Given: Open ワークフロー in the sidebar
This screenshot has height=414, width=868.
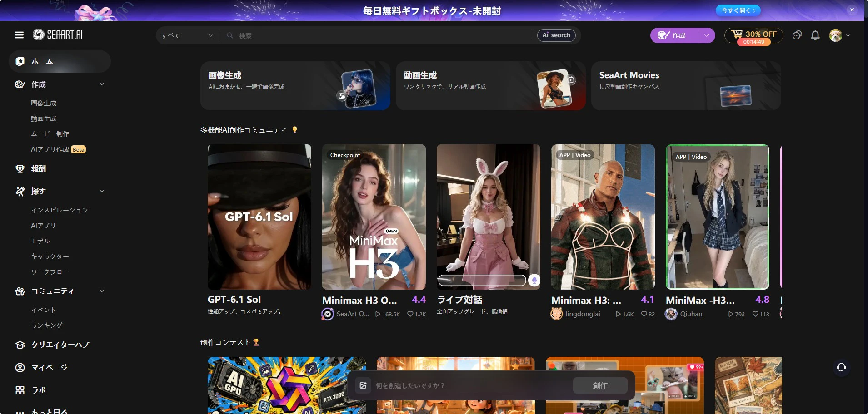Looking at the screenshot, I should pos(50,272).
